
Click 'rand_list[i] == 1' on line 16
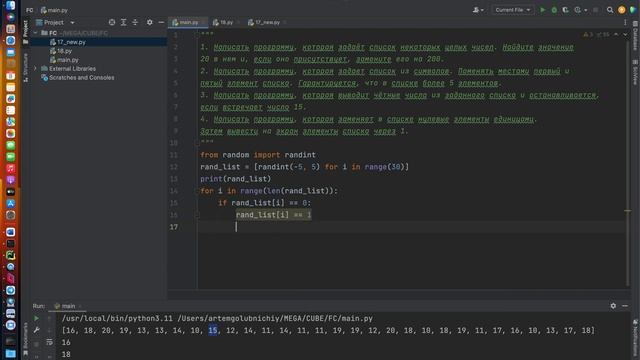273,215
